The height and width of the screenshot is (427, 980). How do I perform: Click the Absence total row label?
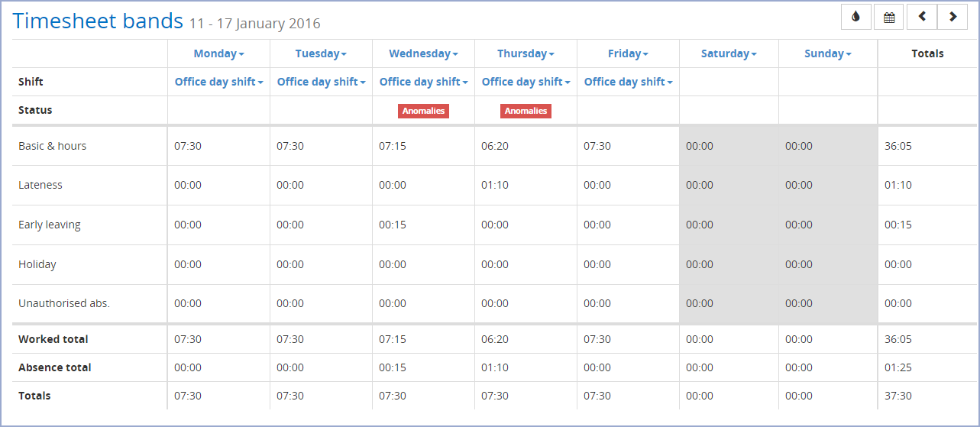tap(55, 367)
